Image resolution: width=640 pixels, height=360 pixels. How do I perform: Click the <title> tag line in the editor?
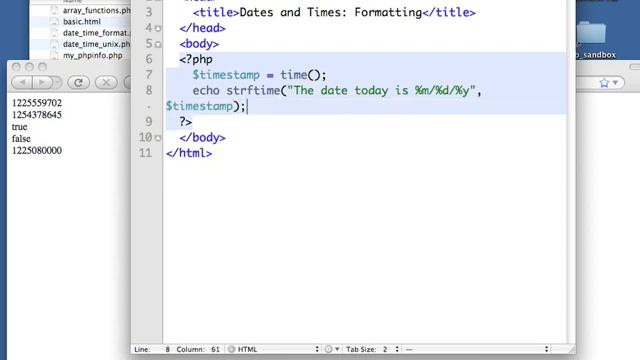[334, 13]
